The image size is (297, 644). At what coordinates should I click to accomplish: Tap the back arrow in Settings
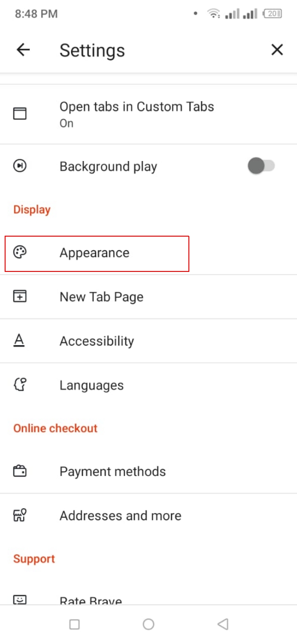pos(23,49)
